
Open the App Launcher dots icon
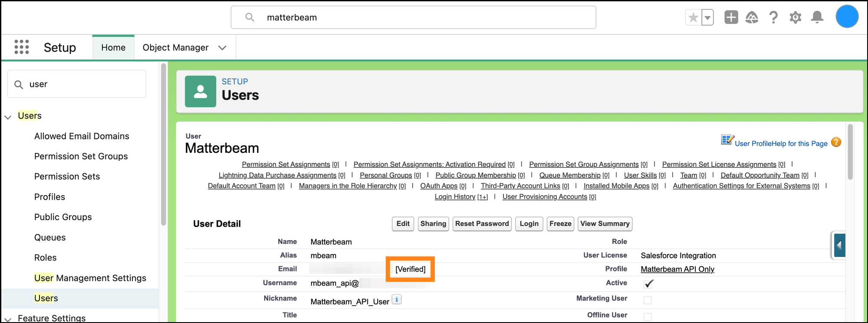click(x=22, y=47)
